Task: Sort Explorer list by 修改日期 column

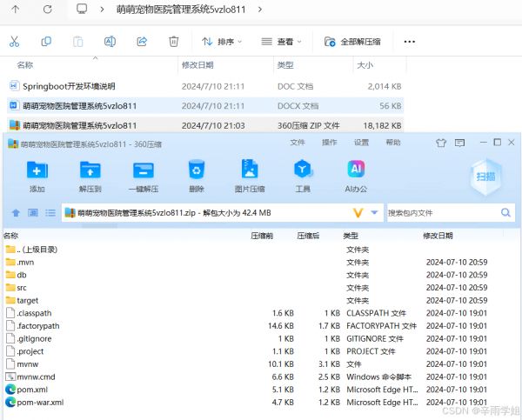Action: click(x=197, y=65)
